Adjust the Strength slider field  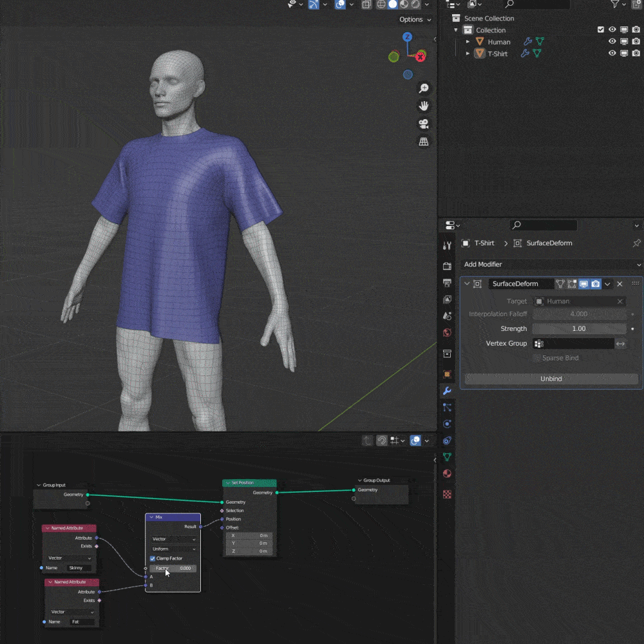tap(579, 328)
